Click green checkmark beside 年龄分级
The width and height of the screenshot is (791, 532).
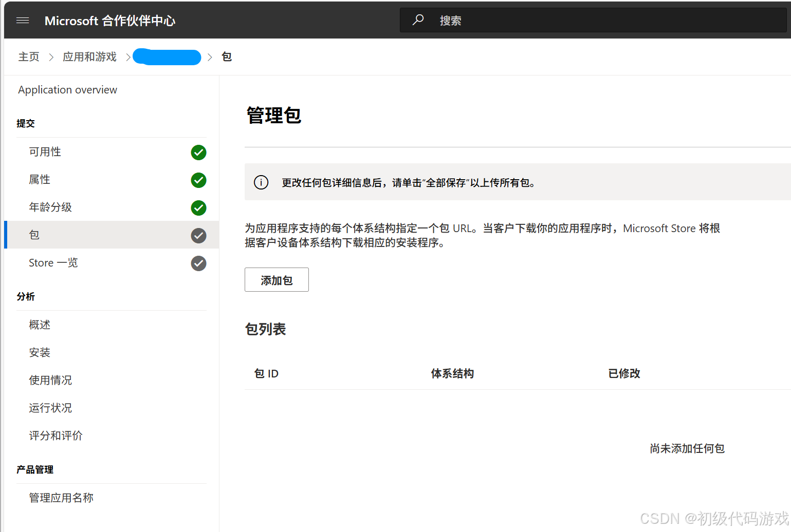pyautogui.click(x=198, y=208)
